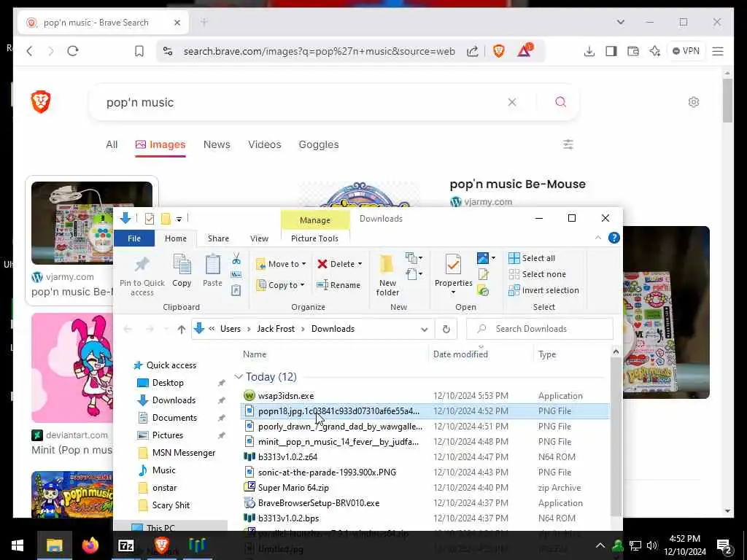The height and width of the screenshot is (560, 747).
Task: Toggle the Brave VPN button
Action: point(686,51)
